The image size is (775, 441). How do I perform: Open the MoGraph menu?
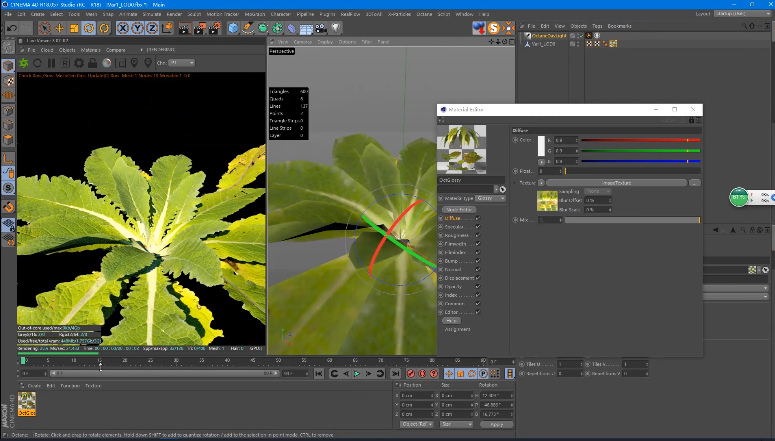pos(255,14)
